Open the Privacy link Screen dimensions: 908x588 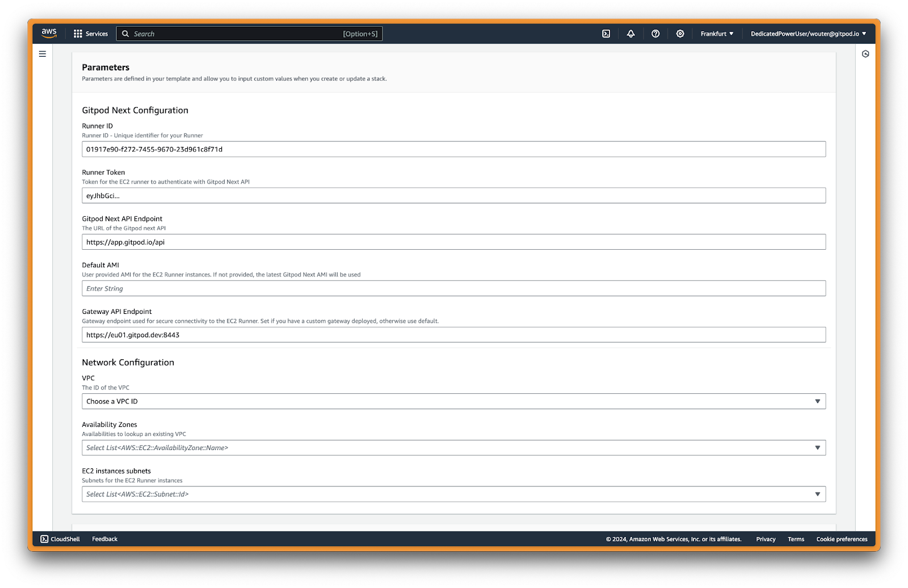pos(766,539)
